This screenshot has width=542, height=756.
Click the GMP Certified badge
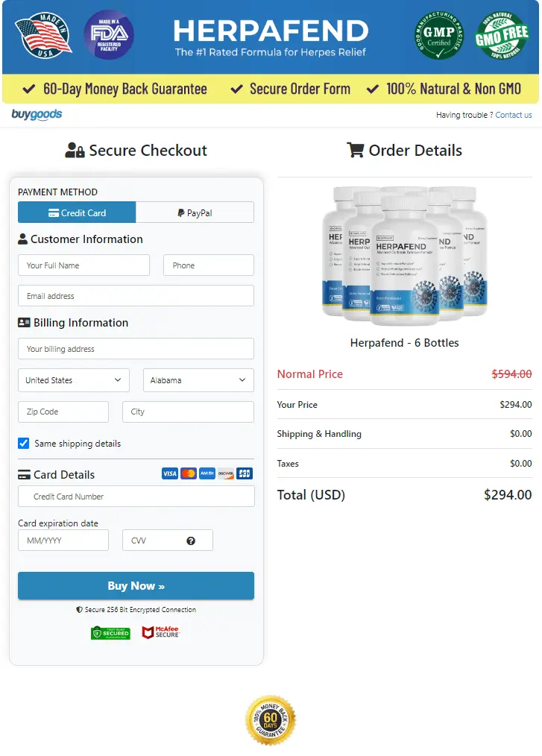[439, 35]
